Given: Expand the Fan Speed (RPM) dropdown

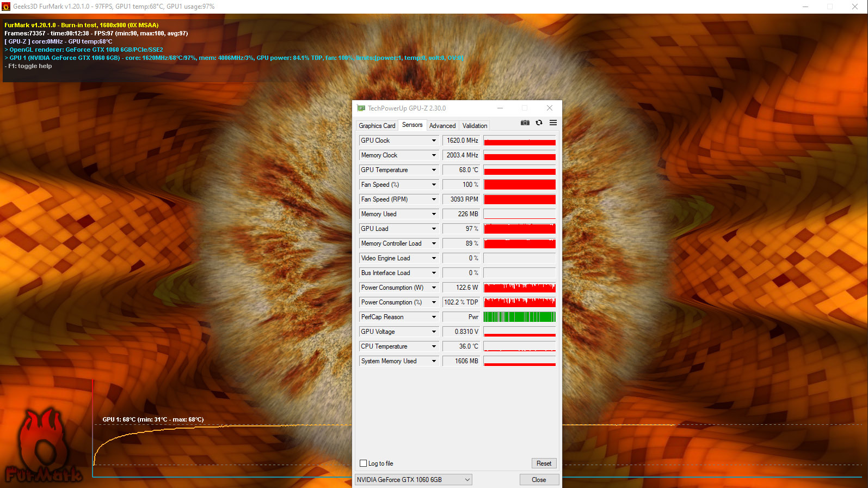Looking at the screenshot, I should (x=434, y=199).
